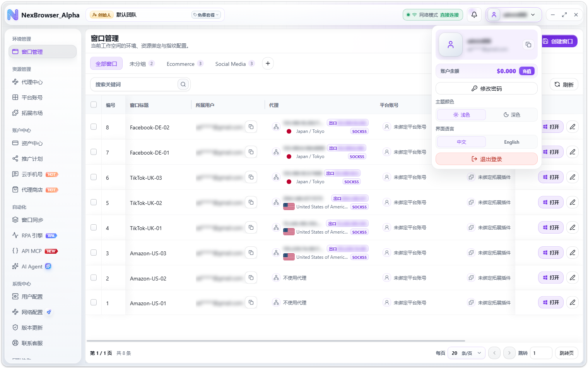Viewport: 588px width, 368px height.
Task: Open 代理中心 in the sidebar
Action: (x=43, y=82)
